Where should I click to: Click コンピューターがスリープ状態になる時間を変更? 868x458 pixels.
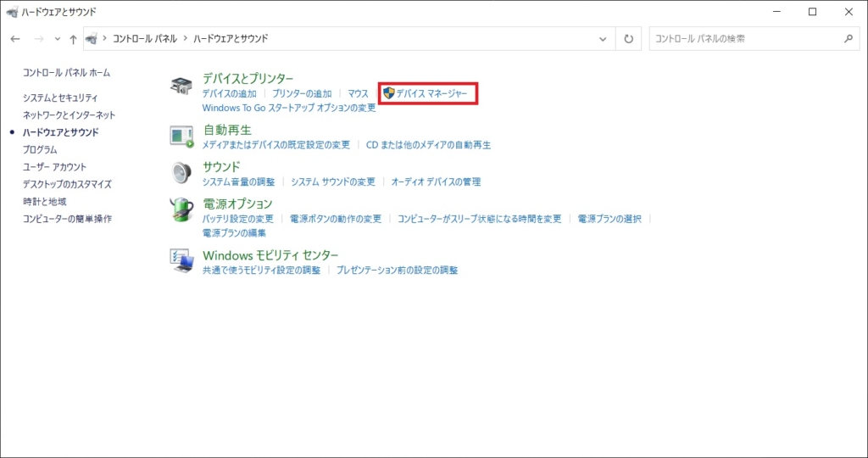[480, 219]
